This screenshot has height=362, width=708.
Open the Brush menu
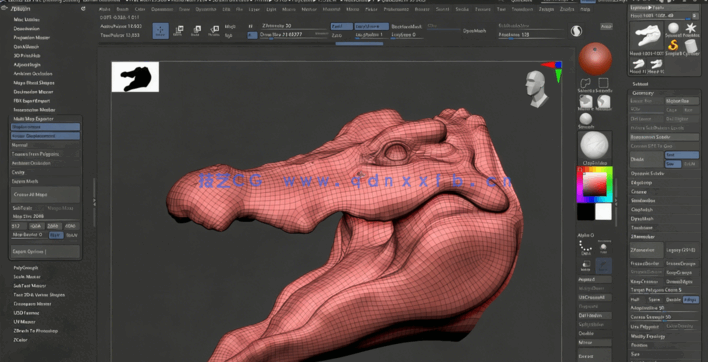pos(122,9)
